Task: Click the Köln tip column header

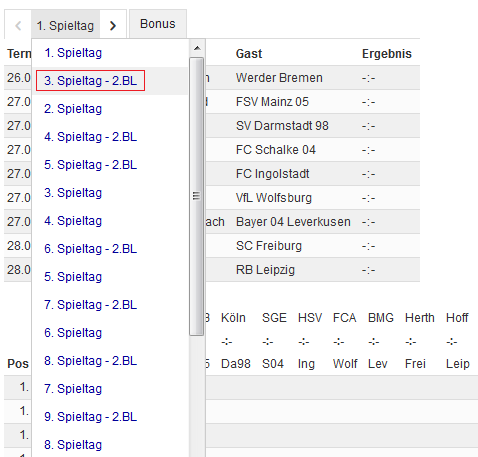Action: tap(233, 318)
